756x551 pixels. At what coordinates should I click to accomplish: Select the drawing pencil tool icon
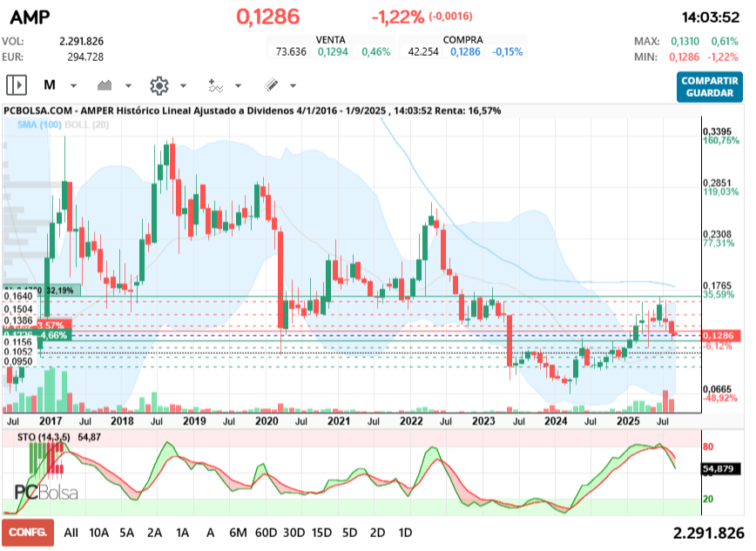(271, 85)
